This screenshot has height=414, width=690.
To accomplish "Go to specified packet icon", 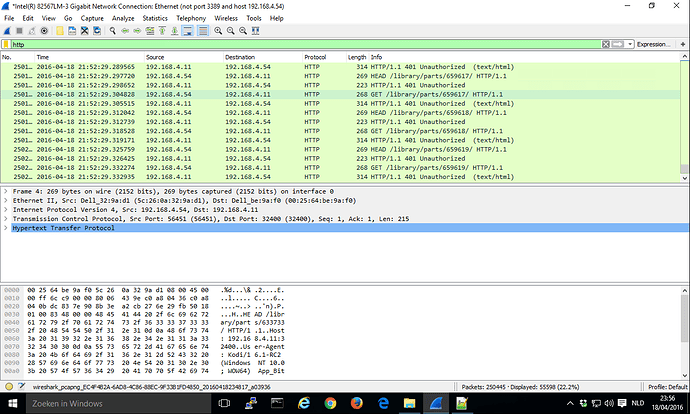I will 150,31.
